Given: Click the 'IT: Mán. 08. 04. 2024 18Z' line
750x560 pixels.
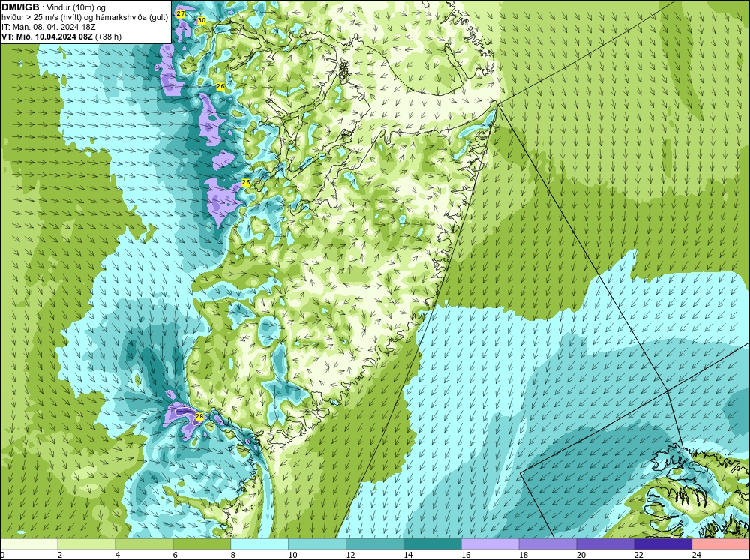Looking at the screenshot, I should [x=48, y=27].
